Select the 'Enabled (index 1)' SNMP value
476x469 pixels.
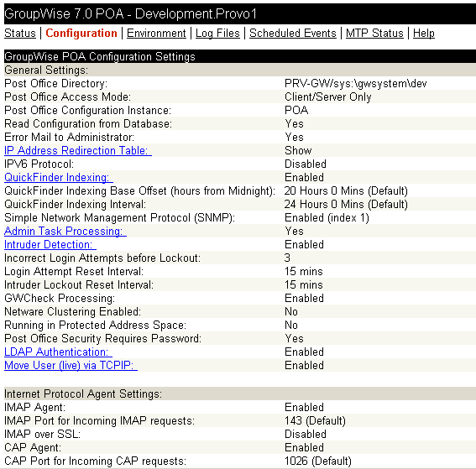point(327,217)
